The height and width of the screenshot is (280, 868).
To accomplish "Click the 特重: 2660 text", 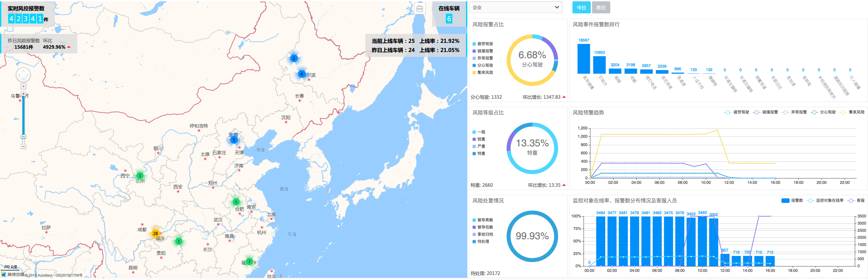I will pyautogui.click(x=482, y=185).
